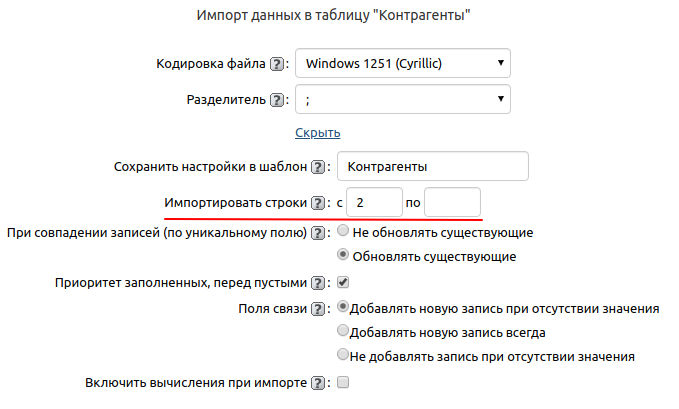Click the empty 'по' end row field
The image size is (679, 409).
click(452, 203)
